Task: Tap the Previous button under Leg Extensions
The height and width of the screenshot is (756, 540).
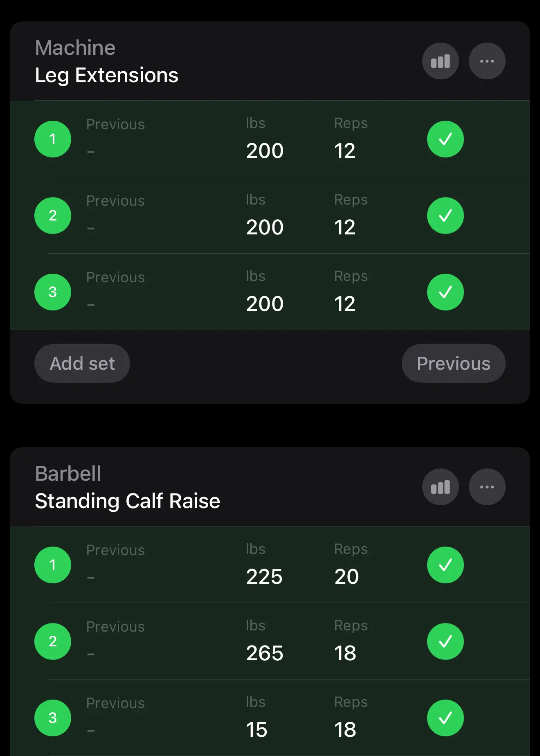Action: (453, 363)
